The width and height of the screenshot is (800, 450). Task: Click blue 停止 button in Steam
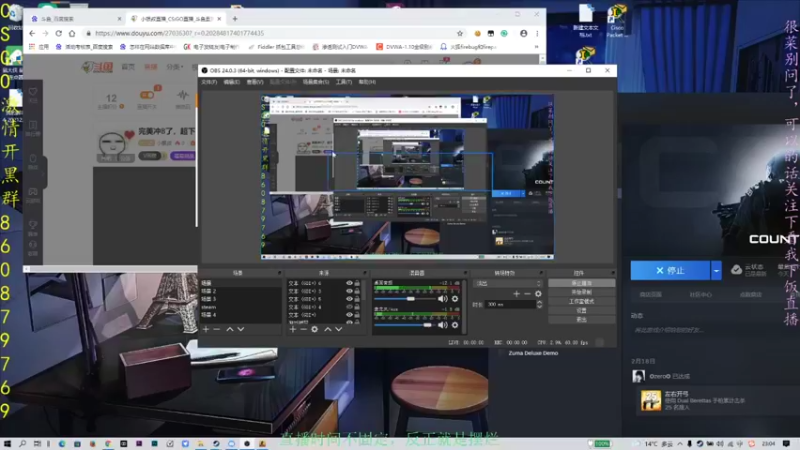[x=670, y=270]
